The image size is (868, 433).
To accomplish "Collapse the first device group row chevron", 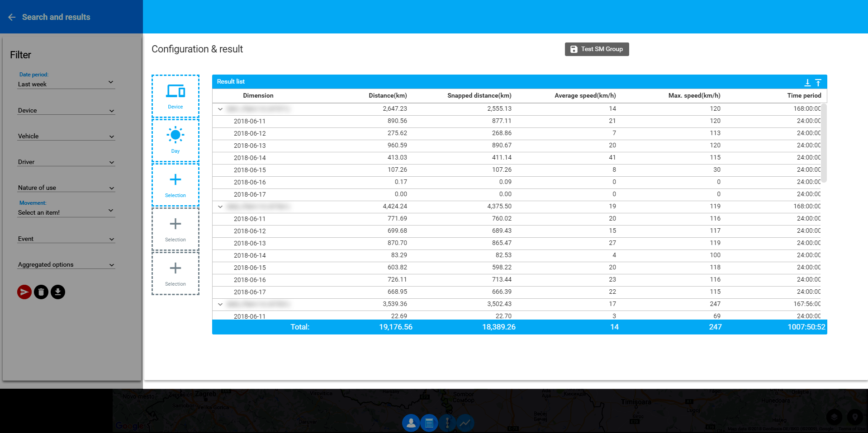I will tap(220, 109).
